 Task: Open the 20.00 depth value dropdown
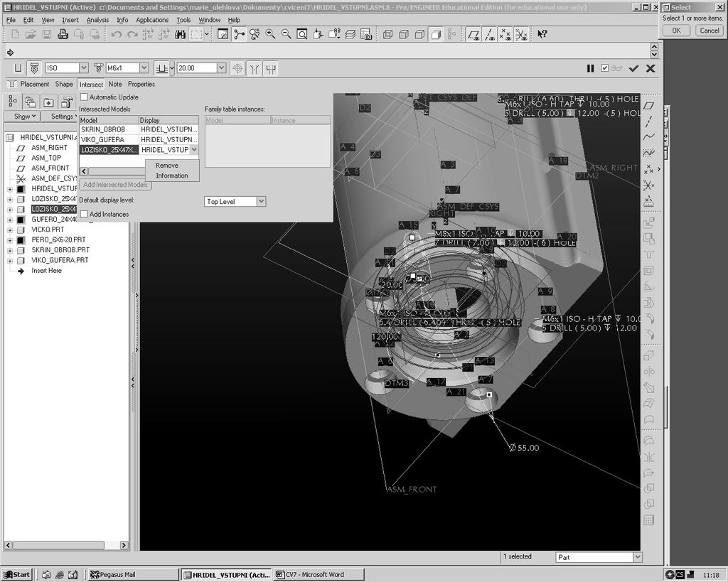[222, 68]
